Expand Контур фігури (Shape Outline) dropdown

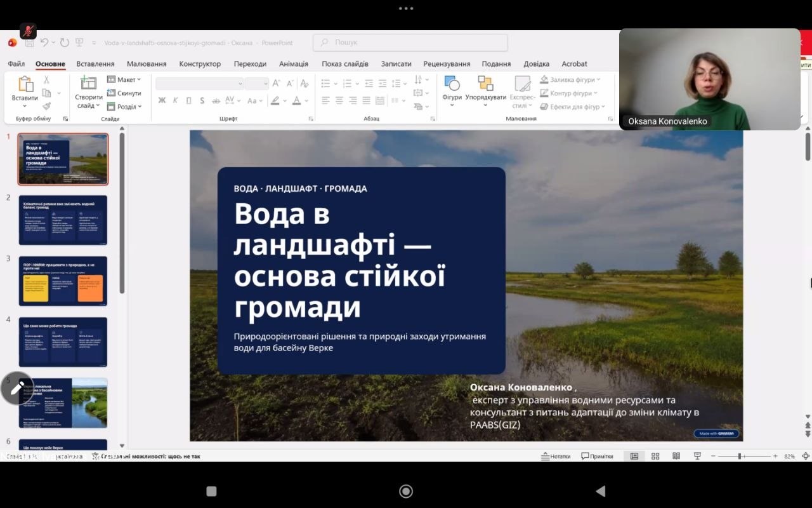coord(570,93)
